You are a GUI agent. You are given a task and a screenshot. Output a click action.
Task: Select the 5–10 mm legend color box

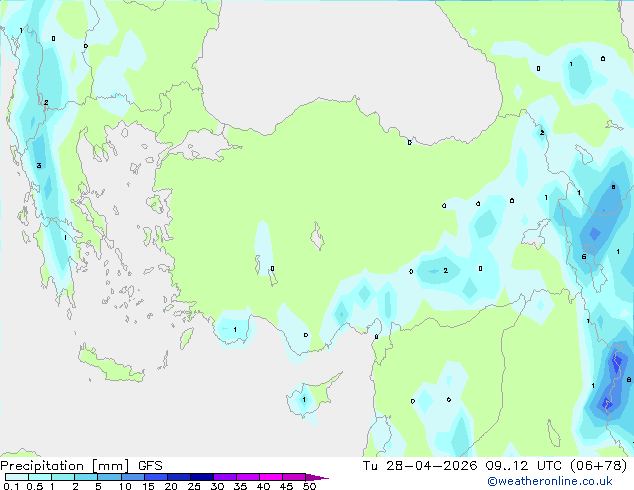109,477
